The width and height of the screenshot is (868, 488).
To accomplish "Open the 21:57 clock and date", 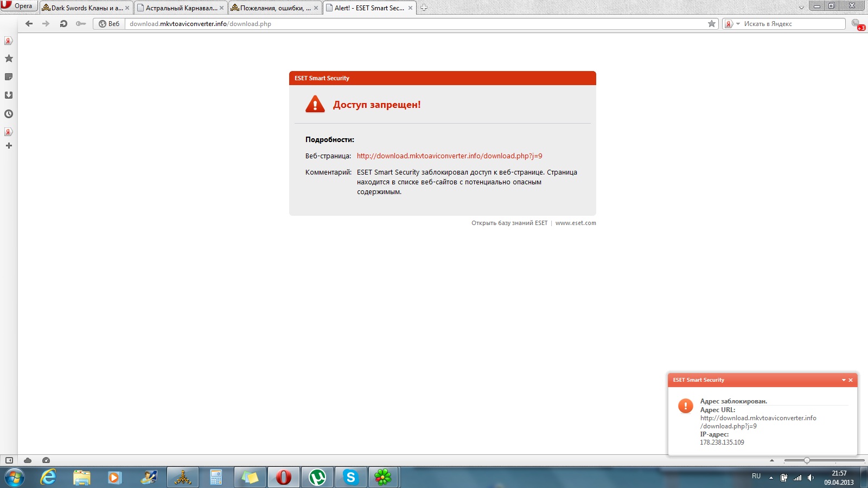I will [x=839, y=478].
